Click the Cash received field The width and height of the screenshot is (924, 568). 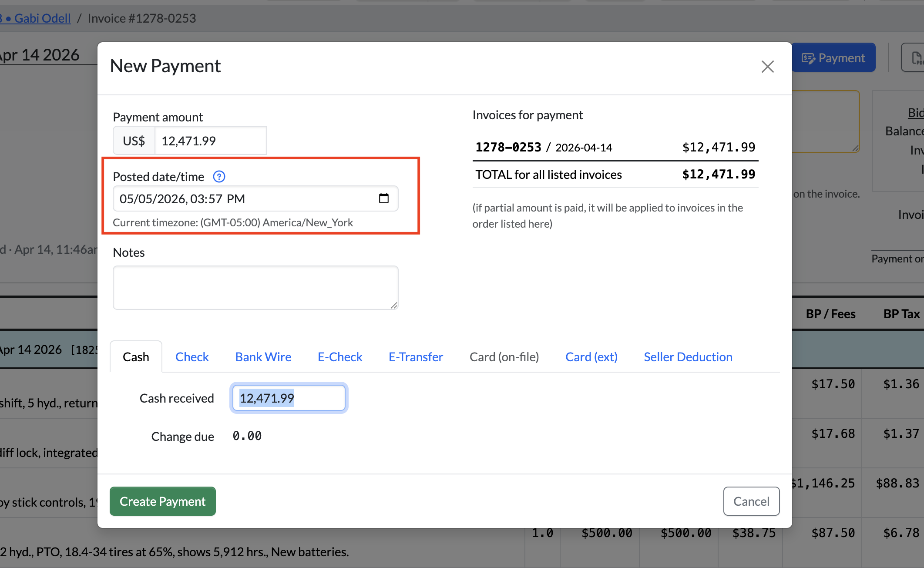click(x=289, y=398)
